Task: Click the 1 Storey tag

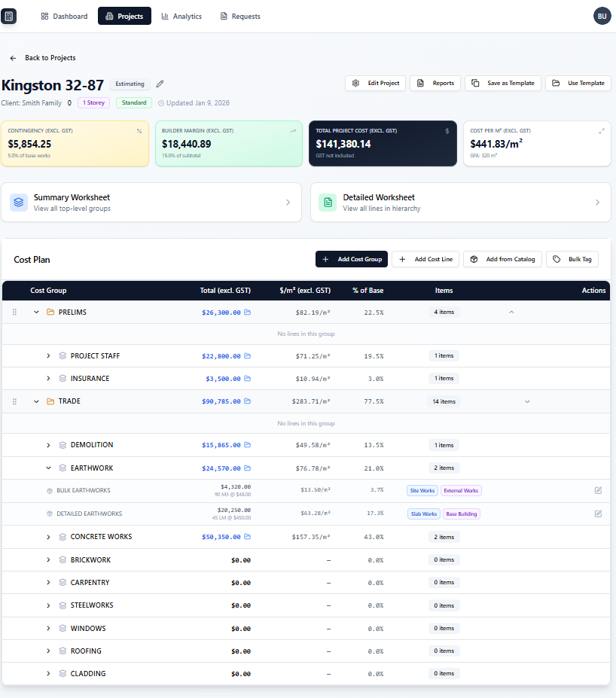Action: (94, 103)
